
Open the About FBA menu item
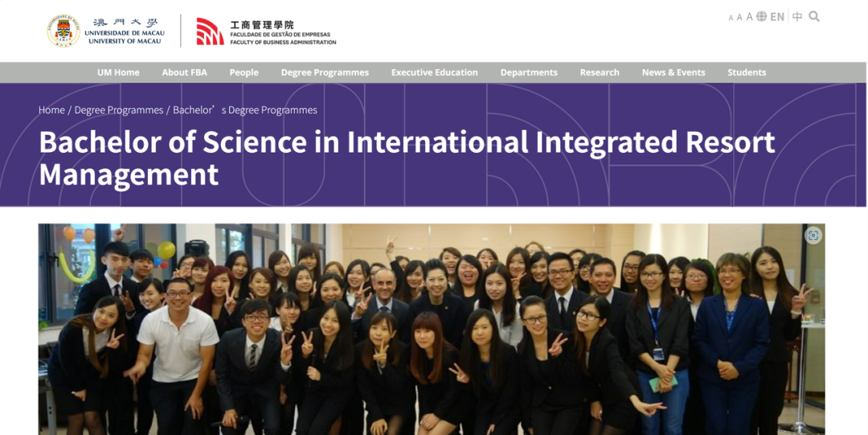coord(184,72)
